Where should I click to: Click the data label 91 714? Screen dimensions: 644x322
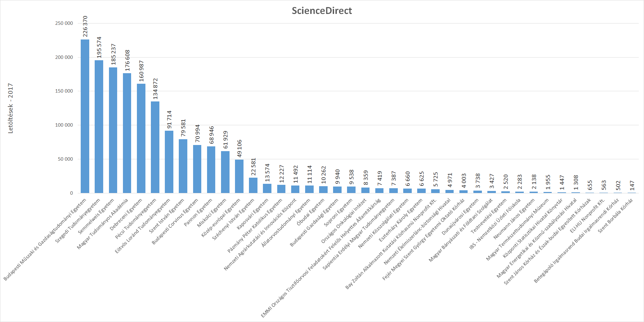pyautogui.click(x=169, y=120)
